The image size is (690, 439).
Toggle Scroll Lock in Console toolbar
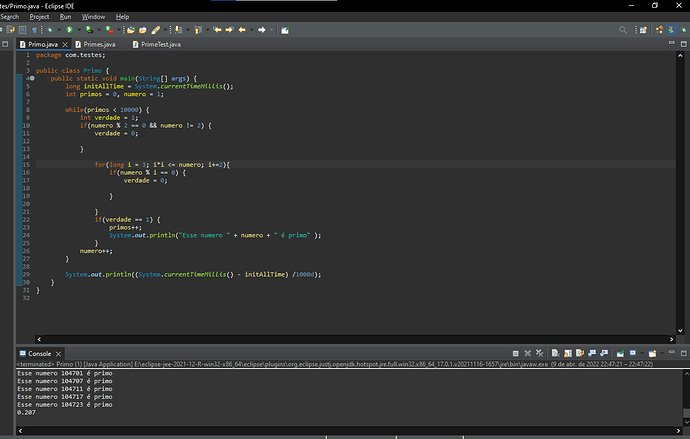tap(568, 353)
